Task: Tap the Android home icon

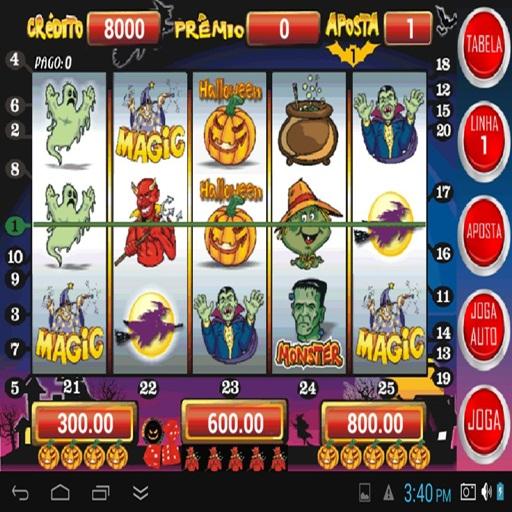Action: point(60,493)
